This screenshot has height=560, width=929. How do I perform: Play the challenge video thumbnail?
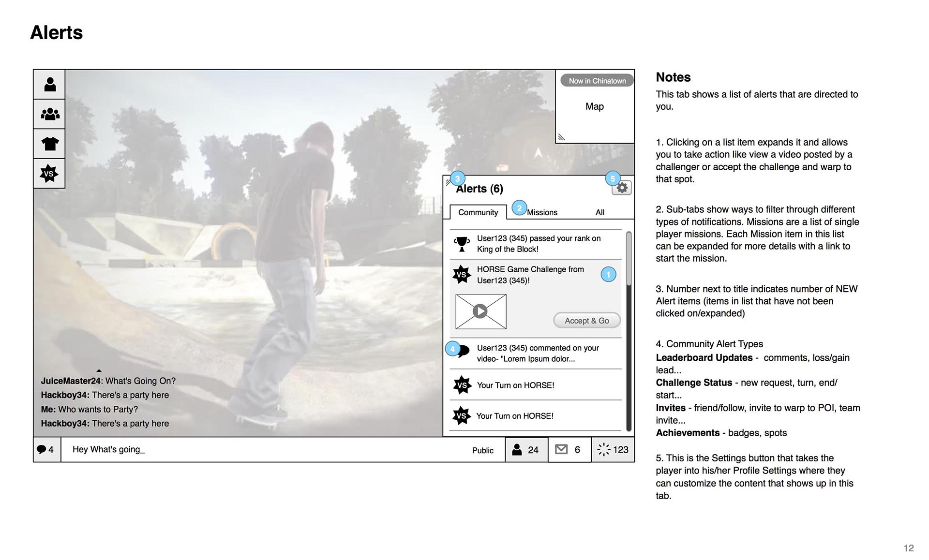pos(480,311)
